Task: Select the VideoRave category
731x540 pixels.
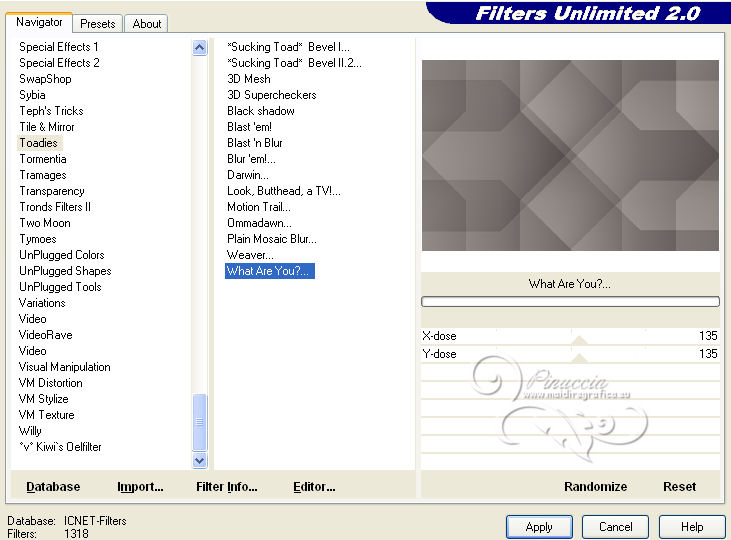Action: (46, 335)
